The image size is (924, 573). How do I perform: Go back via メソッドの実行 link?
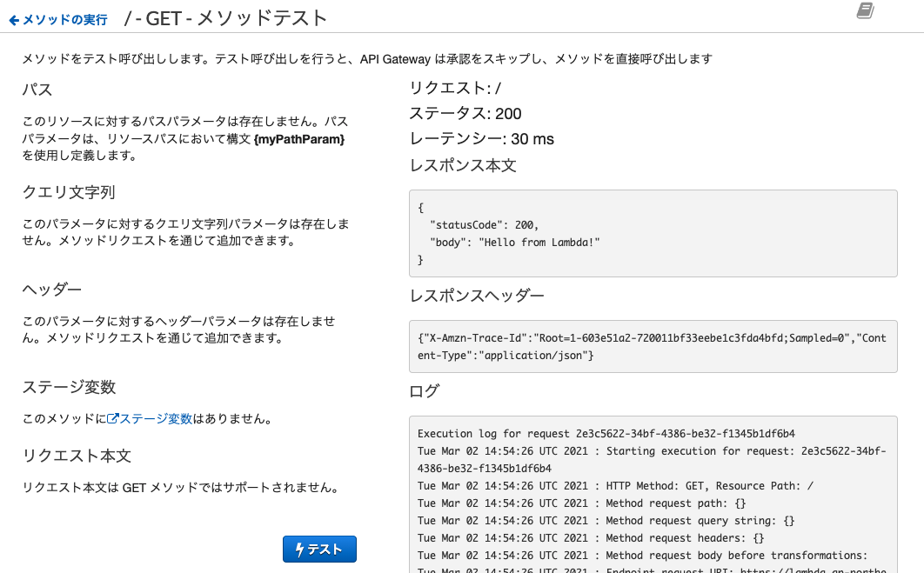pyautogui.click(x=65, y=20)
